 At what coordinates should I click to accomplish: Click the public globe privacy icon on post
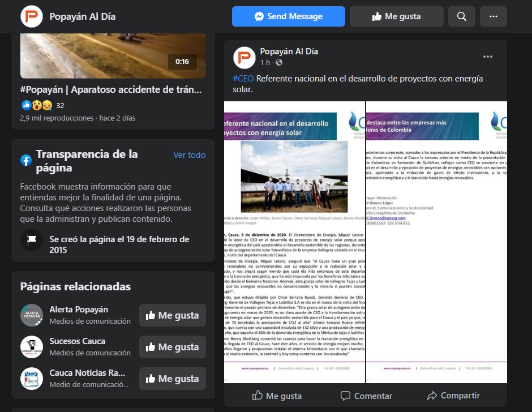pyautogui.click(x=279, y=62)
